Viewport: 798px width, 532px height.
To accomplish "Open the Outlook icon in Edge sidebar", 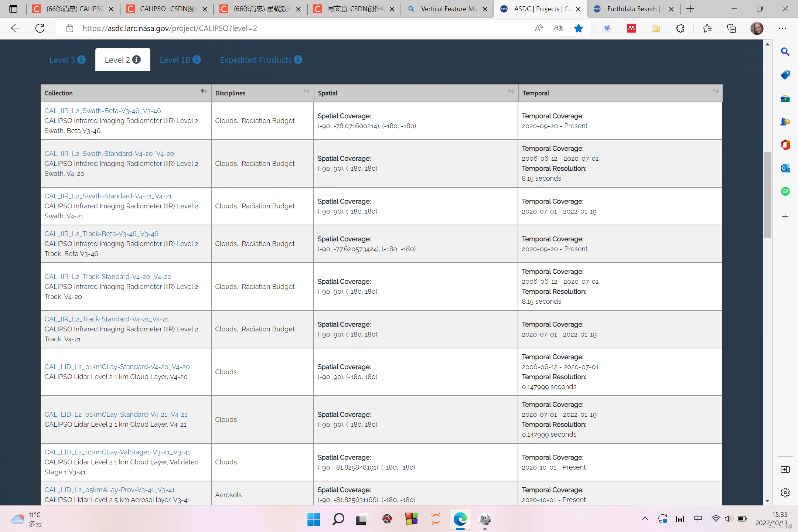I will click(785, 168).
